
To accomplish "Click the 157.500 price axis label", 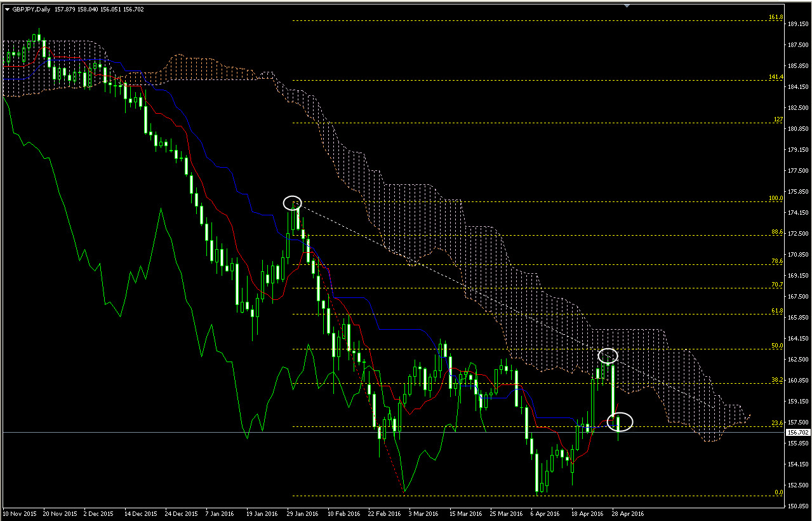I will [x=798, y=423].
